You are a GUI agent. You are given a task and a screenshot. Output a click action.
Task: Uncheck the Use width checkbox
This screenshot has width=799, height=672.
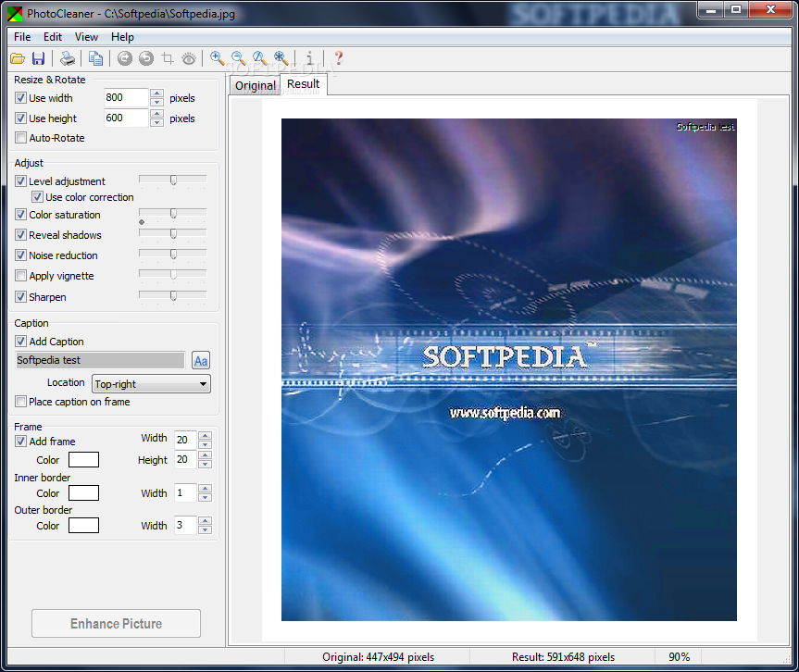20,98
